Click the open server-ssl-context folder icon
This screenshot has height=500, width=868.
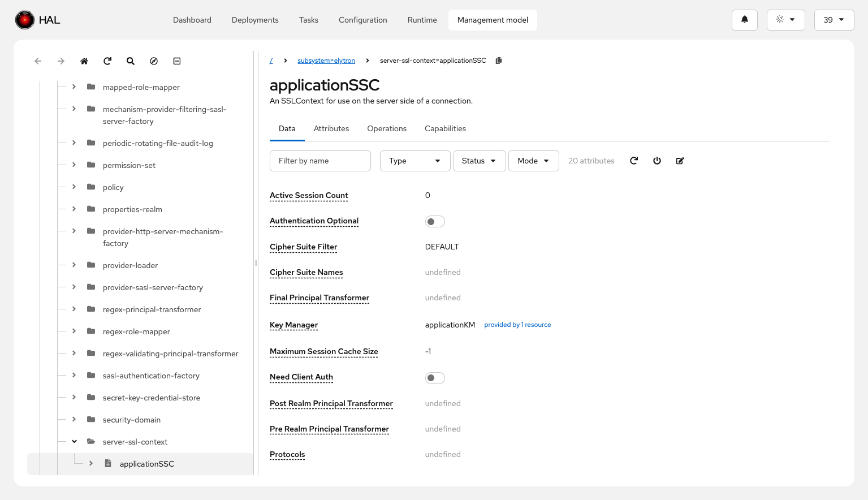point(91,441)
